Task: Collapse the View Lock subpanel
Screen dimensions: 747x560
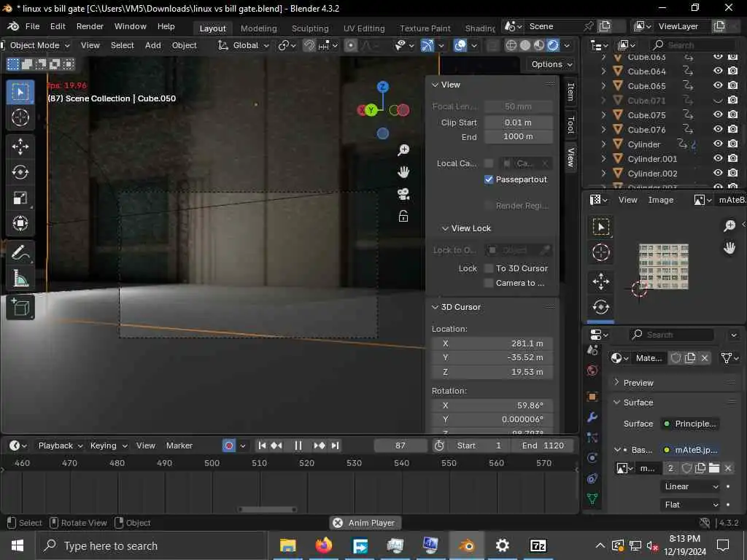Action: [445, 228]
